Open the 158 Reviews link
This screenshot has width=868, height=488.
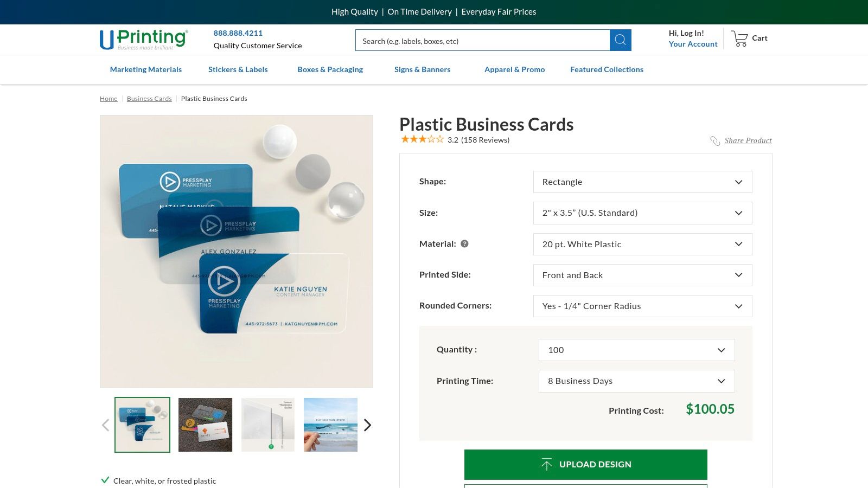tap(486, 140)
